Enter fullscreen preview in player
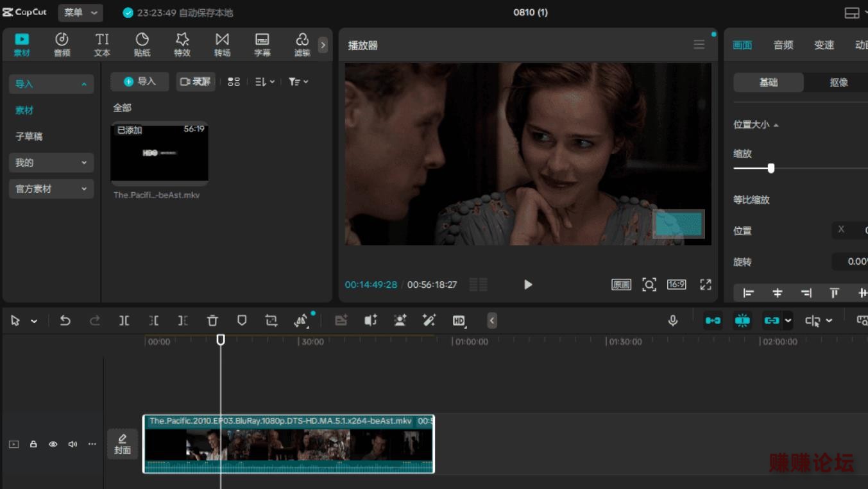868x489 pixels. tap(706, 285)
